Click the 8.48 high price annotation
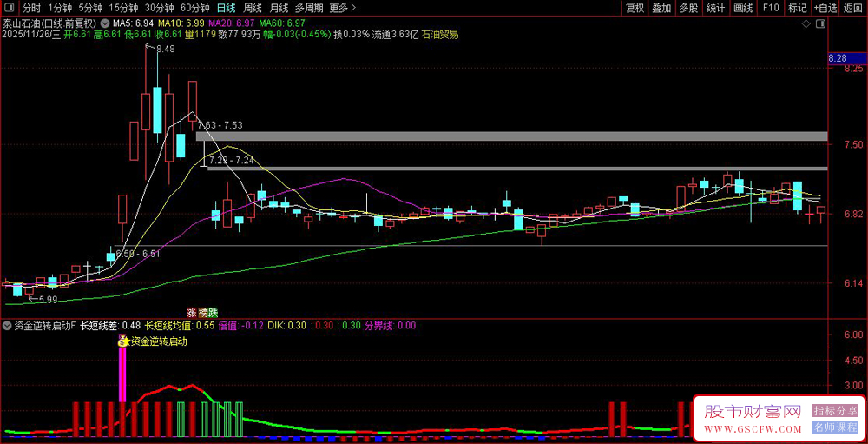Viewport: 868px width, 444px height. point(166,50)
